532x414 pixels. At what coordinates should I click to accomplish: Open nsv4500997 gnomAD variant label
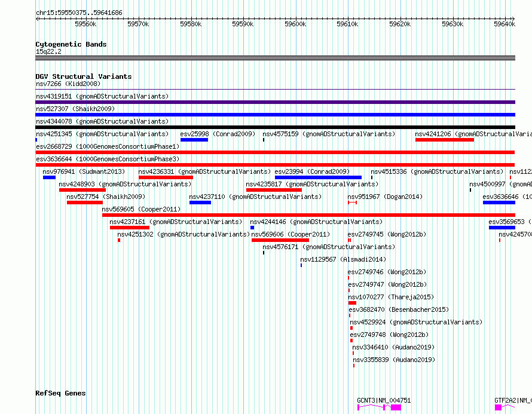501,184
